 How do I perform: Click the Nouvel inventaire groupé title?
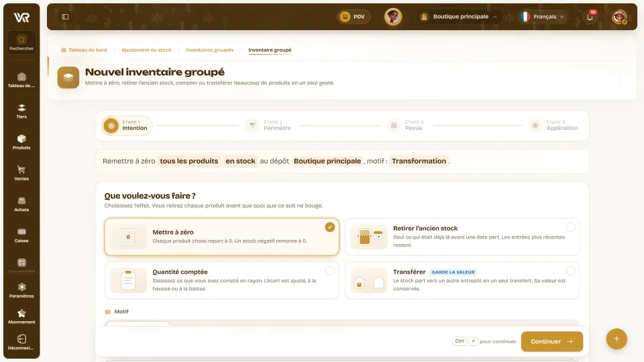pos(155,72)
